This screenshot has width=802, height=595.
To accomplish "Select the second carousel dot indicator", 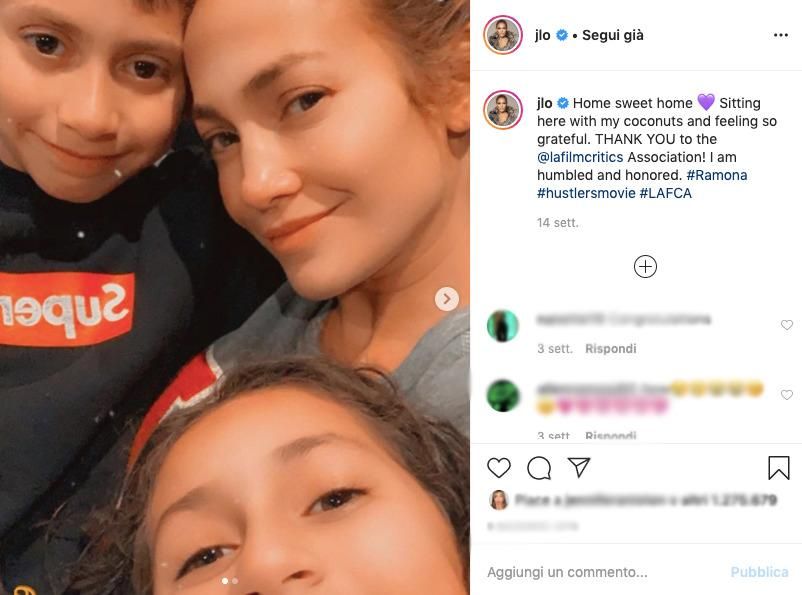I will point(235,581).
